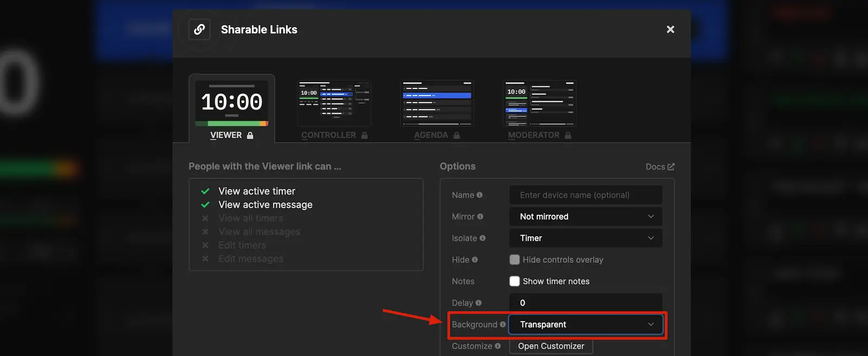Click the 'Edit messages' permission text
Image resolution: width=868 pixels, height=356 pixels.
coord(251,259)
